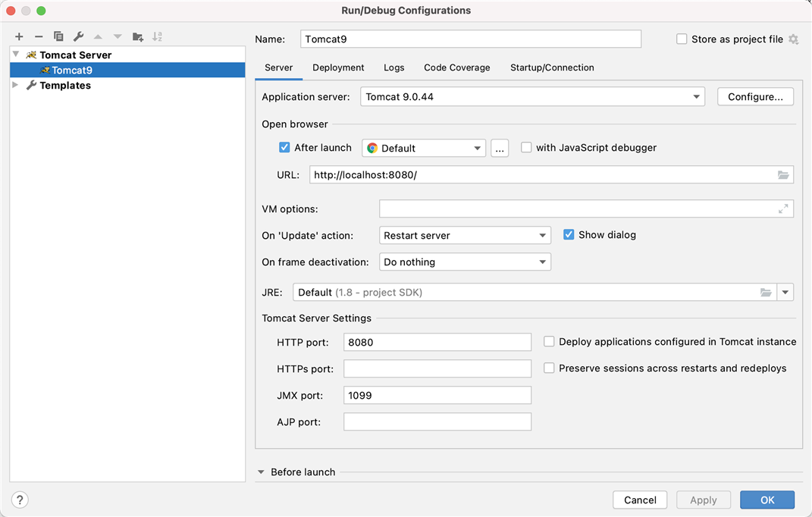This screenshot has width=812, height=517.
Task: Click the Configure... button
Action: (x=755, y=97)
